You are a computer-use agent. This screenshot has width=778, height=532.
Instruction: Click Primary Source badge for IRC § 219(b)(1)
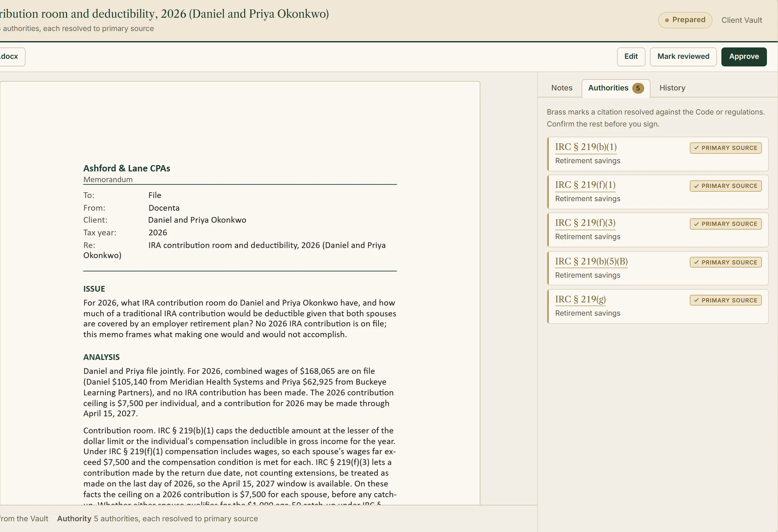(x=725, y=148)
